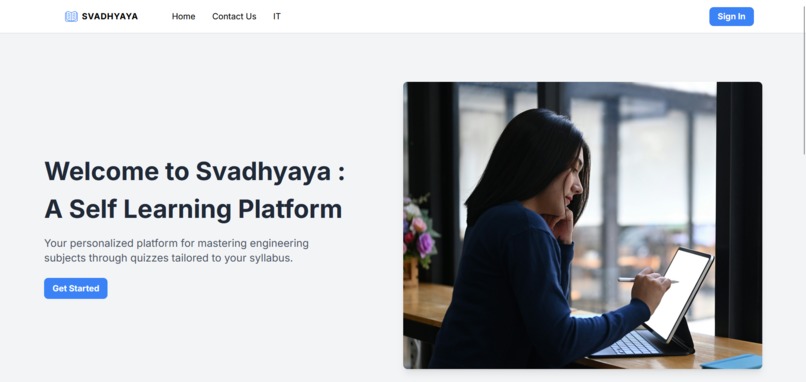Open the Home navigation link
Image resolution: width=806 pixels, height=382 pixels.
(184, 16)
